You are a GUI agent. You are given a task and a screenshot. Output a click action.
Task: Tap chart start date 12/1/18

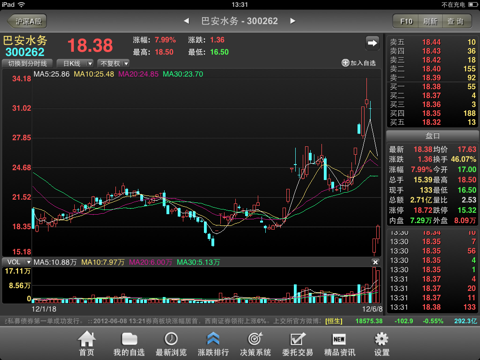pos(44,309)
